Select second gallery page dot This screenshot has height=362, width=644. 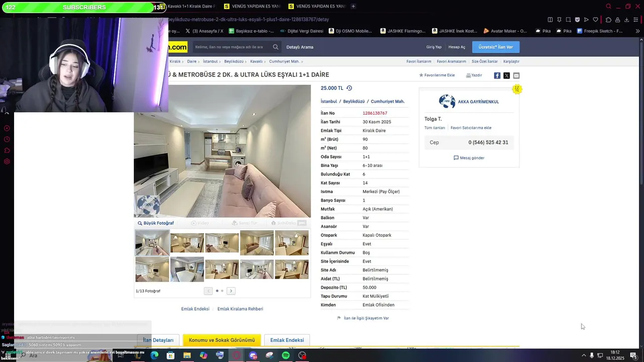(222, 291)
